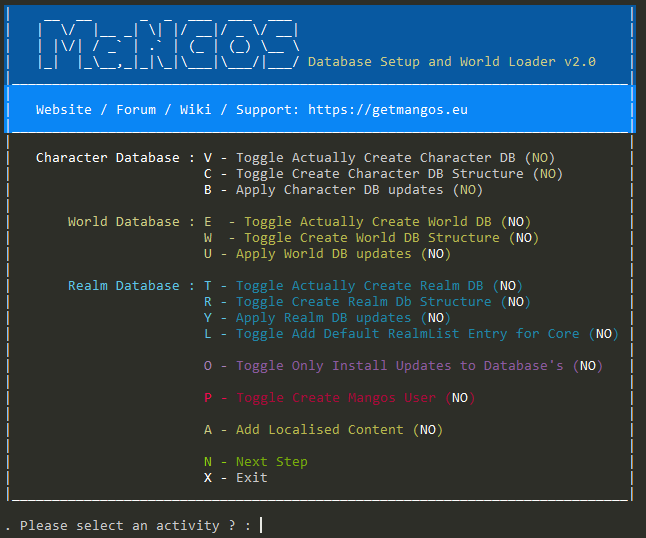Click Apply Realm DB updates line
Screen dimensions: 646x538
click(327, 318)
